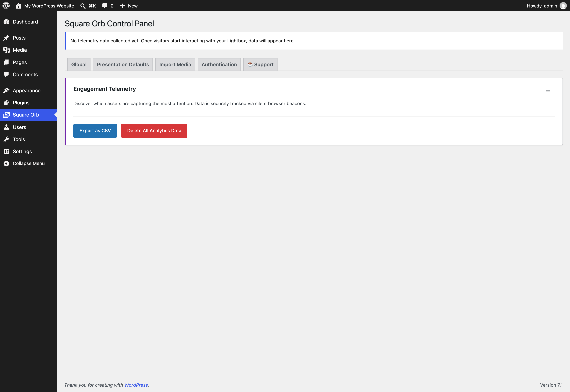Go to Media in the sidebar

coord(28,50)
